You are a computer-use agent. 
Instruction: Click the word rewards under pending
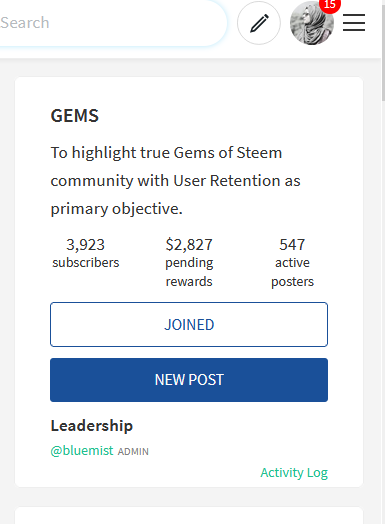click(x=189, y=282)
